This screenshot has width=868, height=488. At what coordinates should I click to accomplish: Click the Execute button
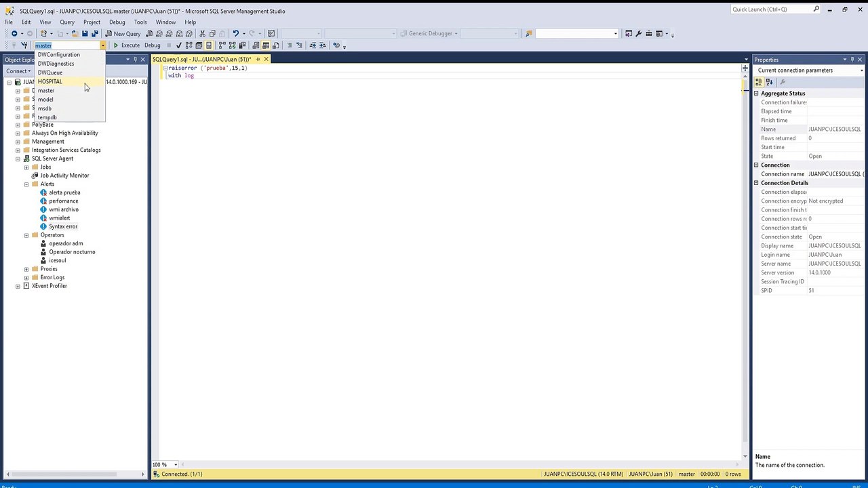click(x=127, y=45)
